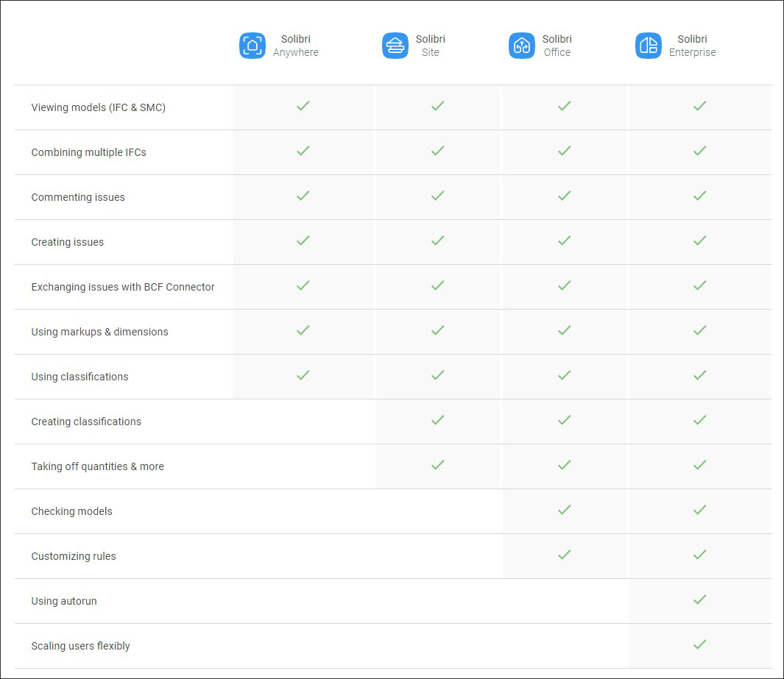The image size is (784, 679).
Task: Click the Solibri Enterprise product icon
Action: point(649,46)
